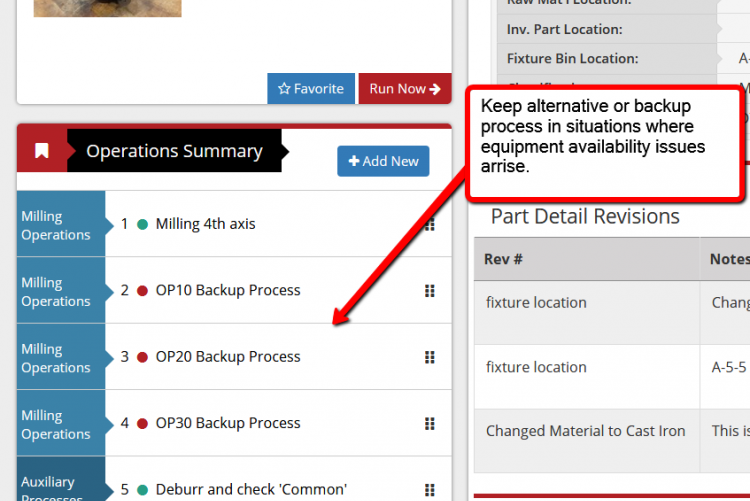Select the first fixture location revision row

pyautogui.click(x=612, y=312)
